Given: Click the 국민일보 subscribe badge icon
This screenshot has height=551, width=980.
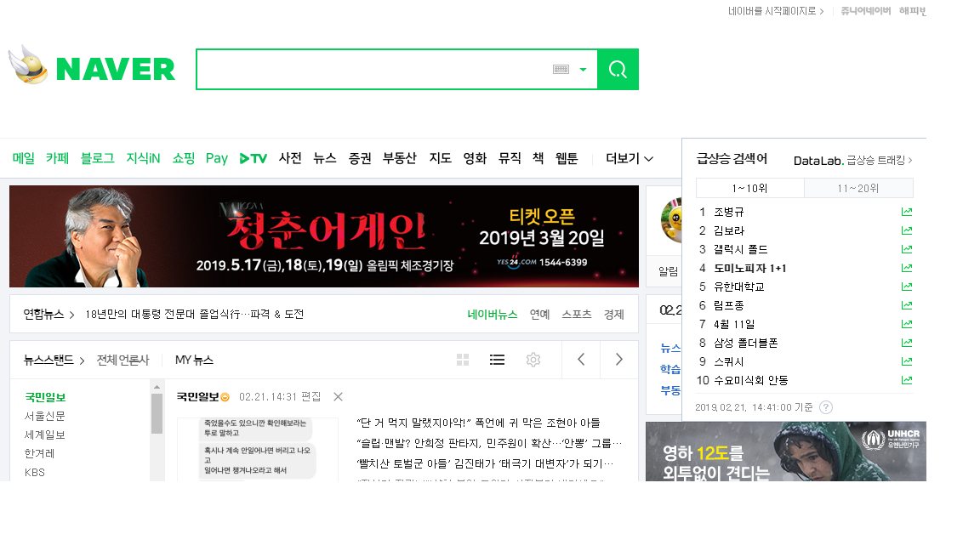Looking at the screenshot, I should pos(225,397).
